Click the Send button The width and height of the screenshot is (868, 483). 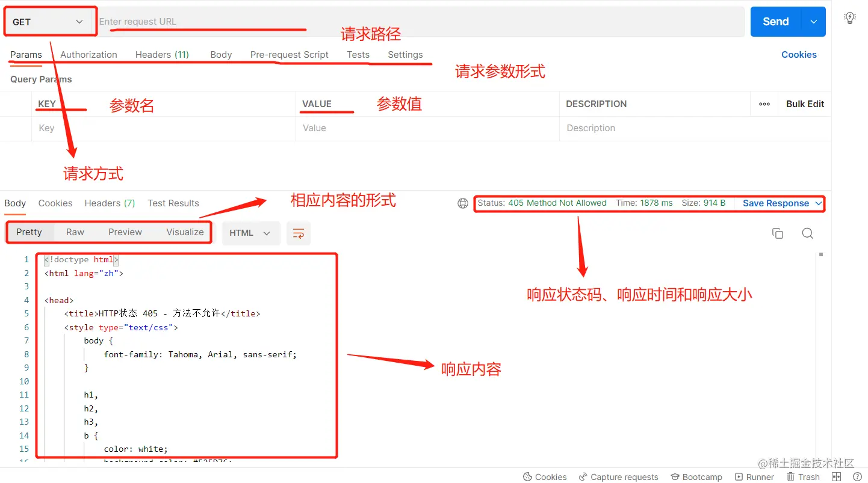[775, 21]
